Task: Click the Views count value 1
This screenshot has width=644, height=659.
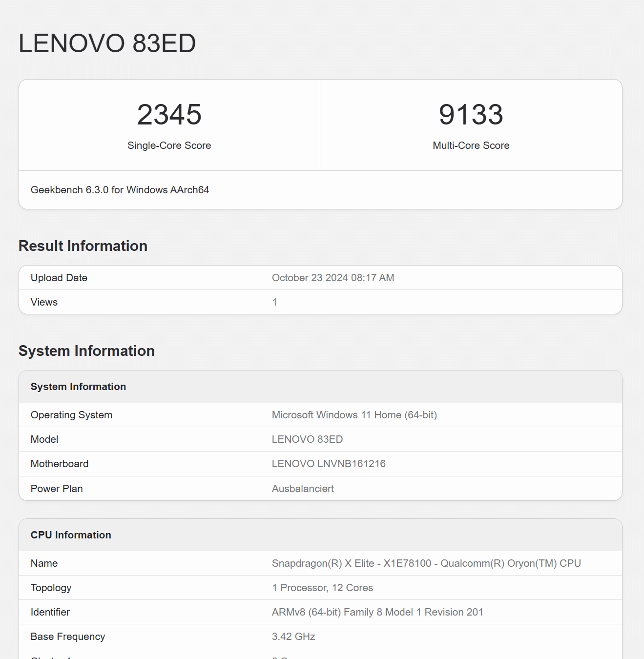Action: coord(274,302)
